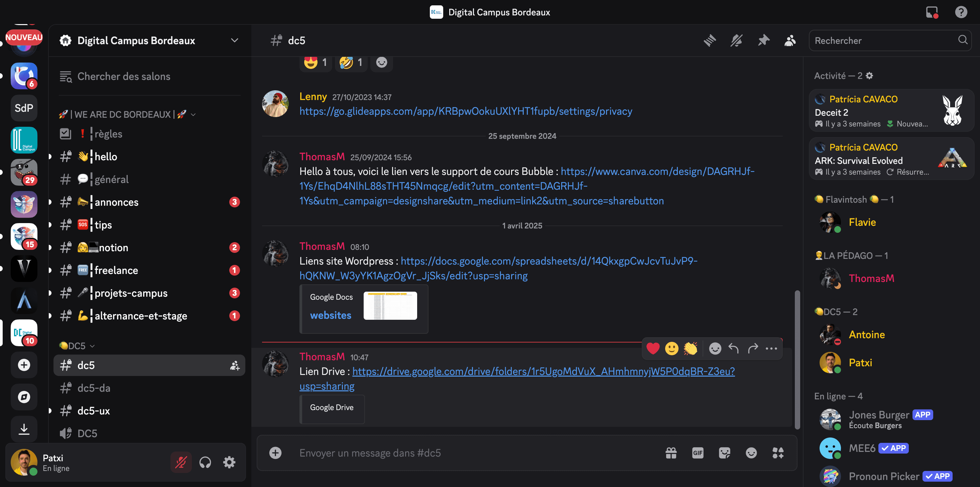Open activity settings gear icon
Image resolution: width=980 pixels, height=487 pixels.
tap(869, 76)
